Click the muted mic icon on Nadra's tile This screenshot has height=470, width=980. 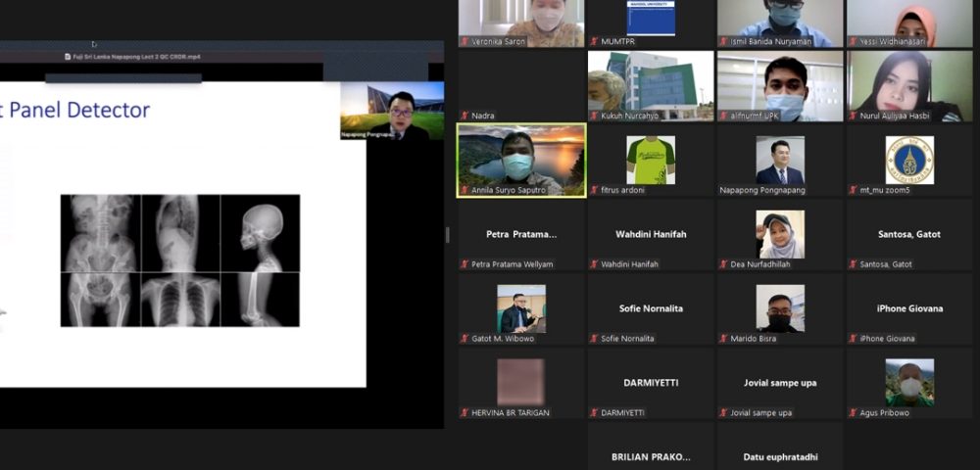tap(465, 116)
